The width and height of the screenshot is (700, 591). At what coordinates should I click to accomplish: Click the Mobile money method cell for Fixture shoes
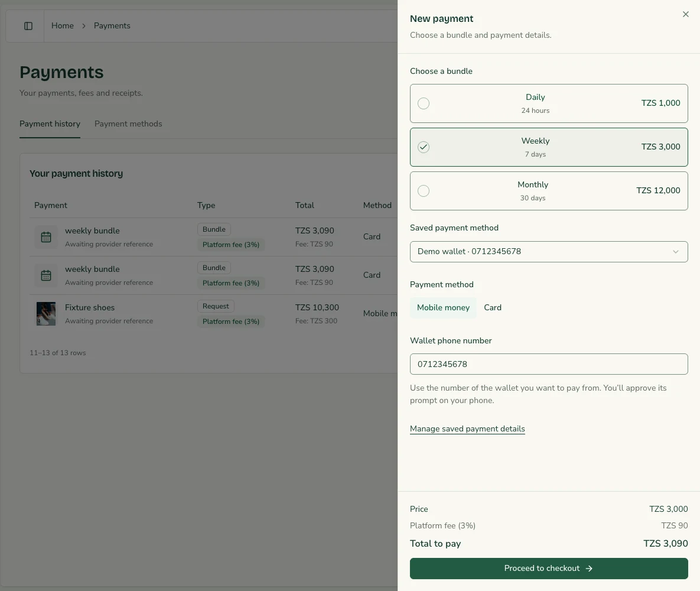tap(380, 314)
